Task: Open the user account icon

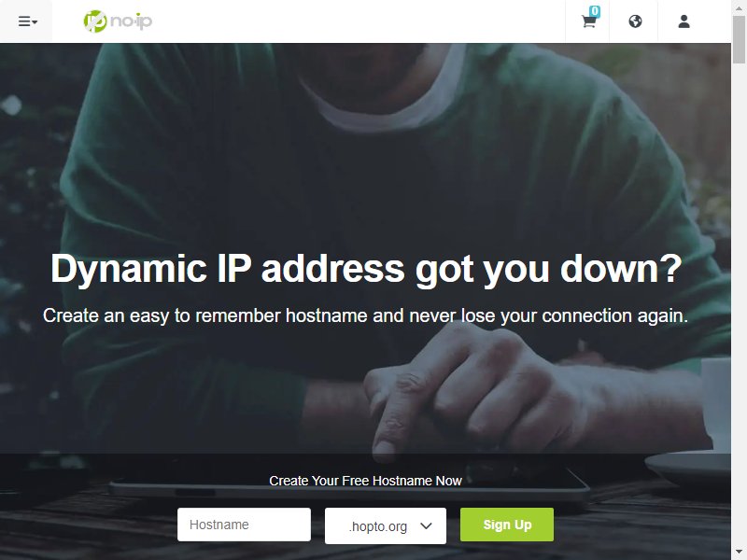Action: tap(684, 21)
